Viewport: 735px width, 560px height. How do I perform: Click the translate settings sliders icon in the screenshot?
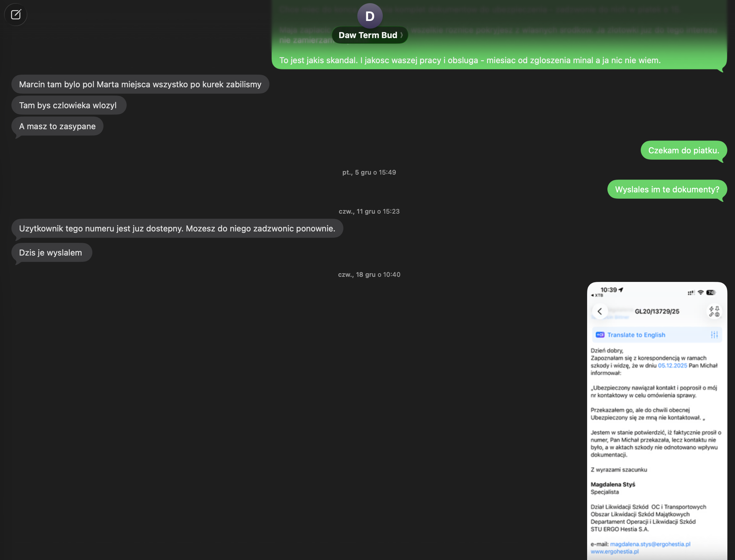click(x=714, y=335)
